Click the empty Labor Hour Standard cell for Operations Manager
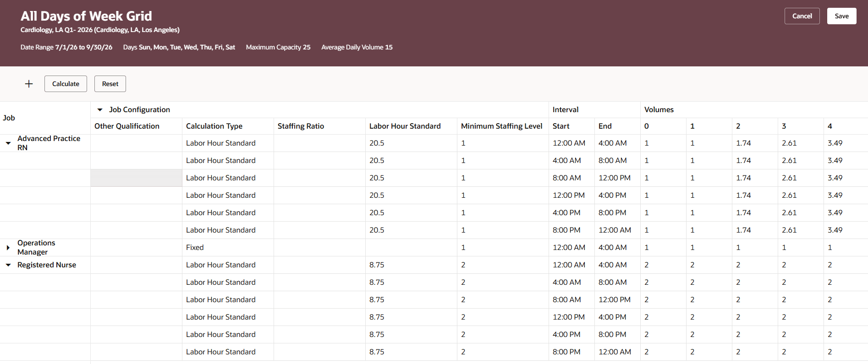868x364 pixels. 411,247
